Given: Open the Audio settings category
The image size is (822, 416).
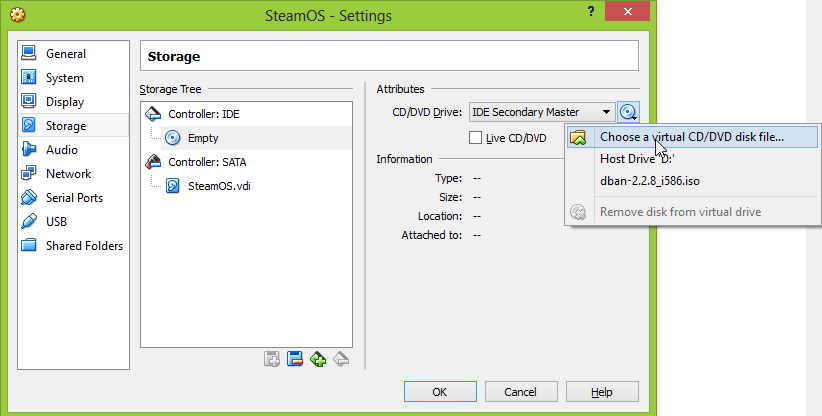Looking at the screenshot, I should [73, 150].
